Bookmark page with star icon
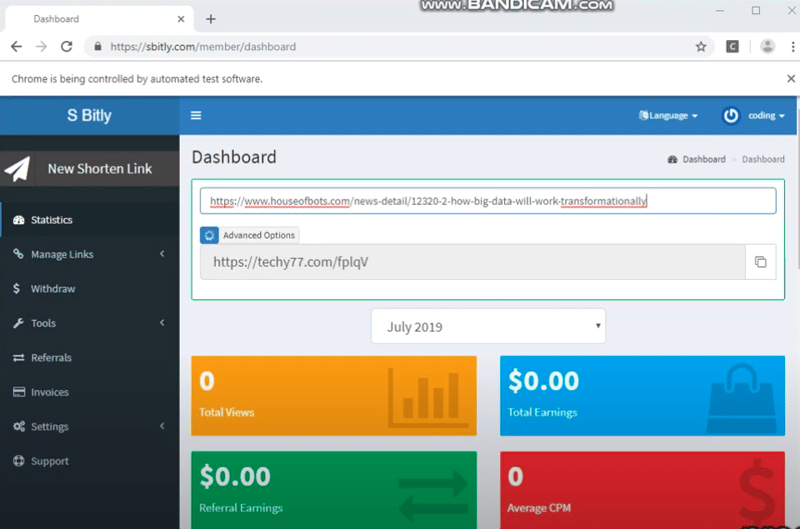 [701, 46]
